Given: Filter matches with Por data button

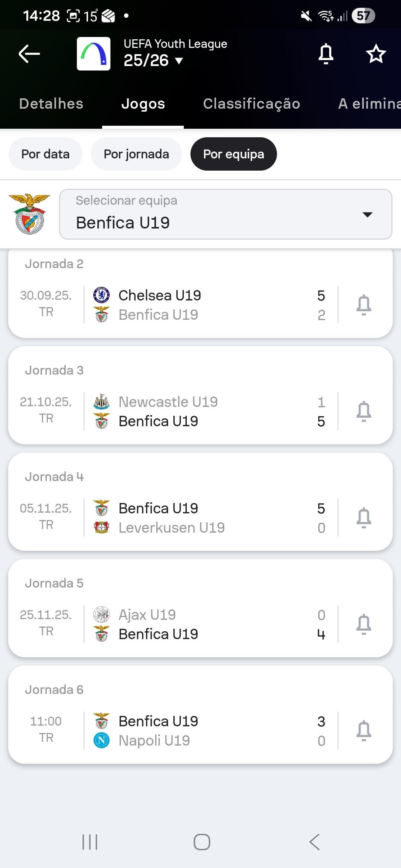Looking at the screenshot, I should 45,154.
